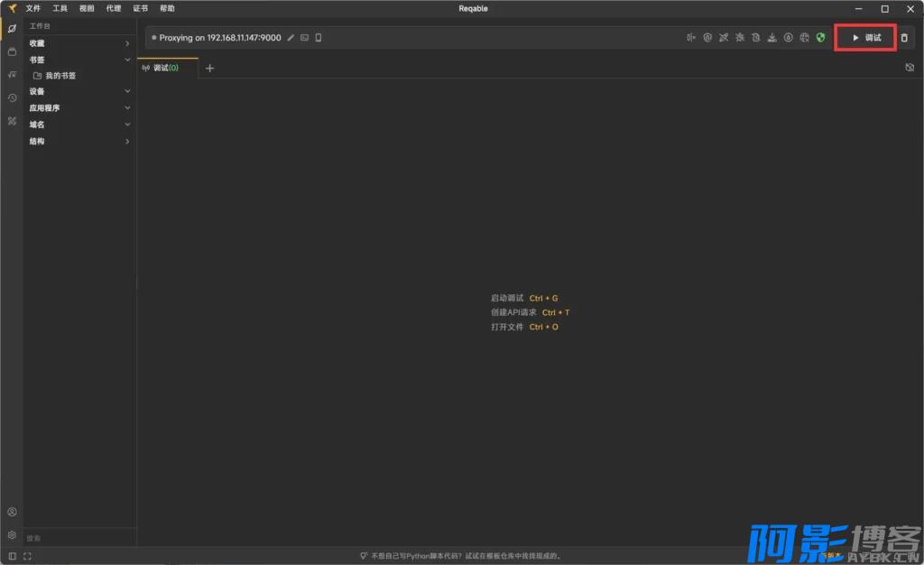924x565 pixels.
Task: Click the @ icon in the toolbar
Action: coord(707,38)
